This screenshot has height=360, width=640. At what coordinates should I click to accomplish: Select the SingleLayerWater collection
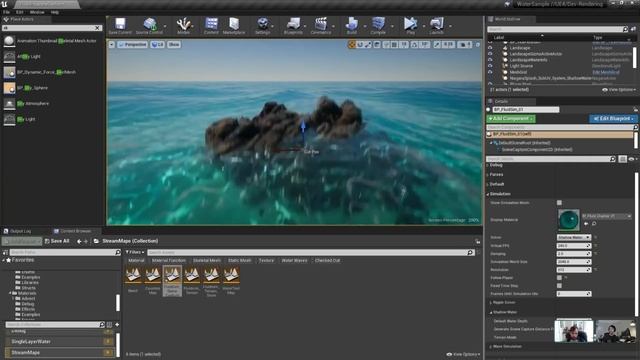click(60, 342)
